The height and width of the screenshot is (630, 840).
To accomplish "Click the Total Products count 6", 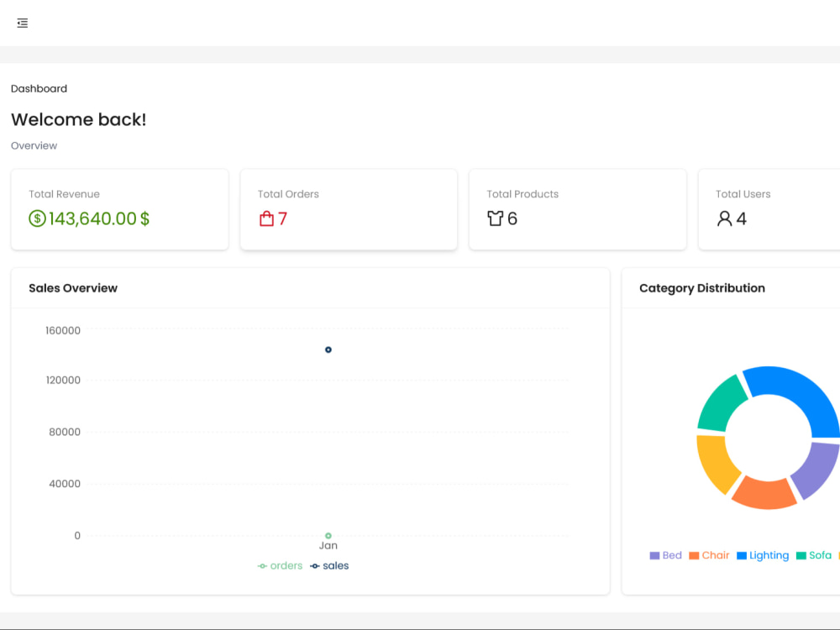I will point(512,218).
